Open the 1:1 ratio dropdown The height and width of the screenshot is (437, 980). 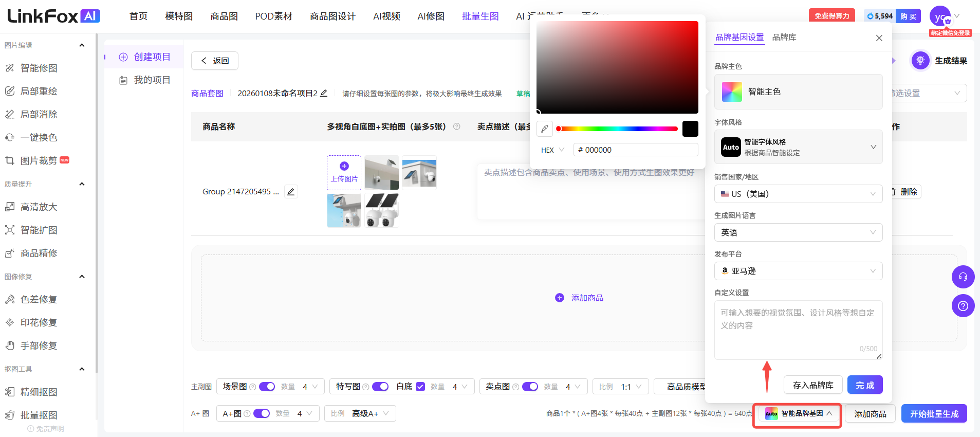coord(621,387)
